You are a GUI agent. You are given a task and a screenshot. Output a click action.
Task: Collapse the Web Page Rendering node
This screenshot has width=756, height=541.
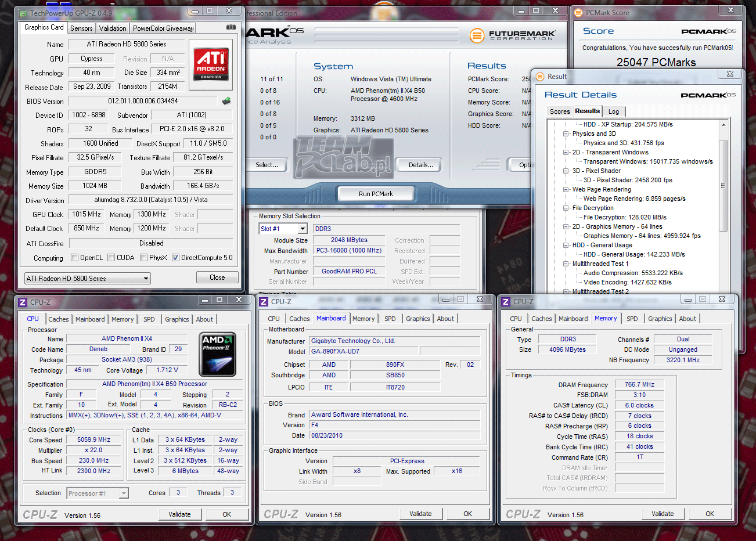(566, 189)
